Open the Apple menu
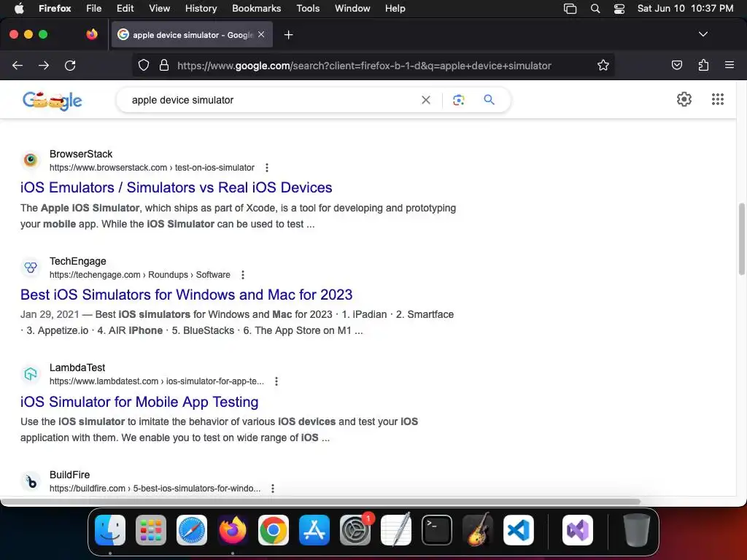747x560 pixels. [x=19, y=8]
